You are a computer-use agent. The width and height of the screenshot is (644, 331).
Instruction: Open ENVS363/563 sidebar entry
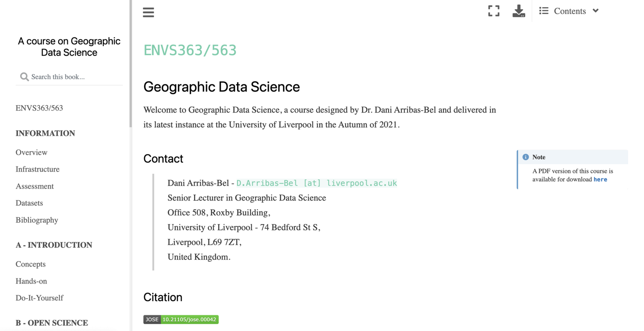tap(39, 108)
